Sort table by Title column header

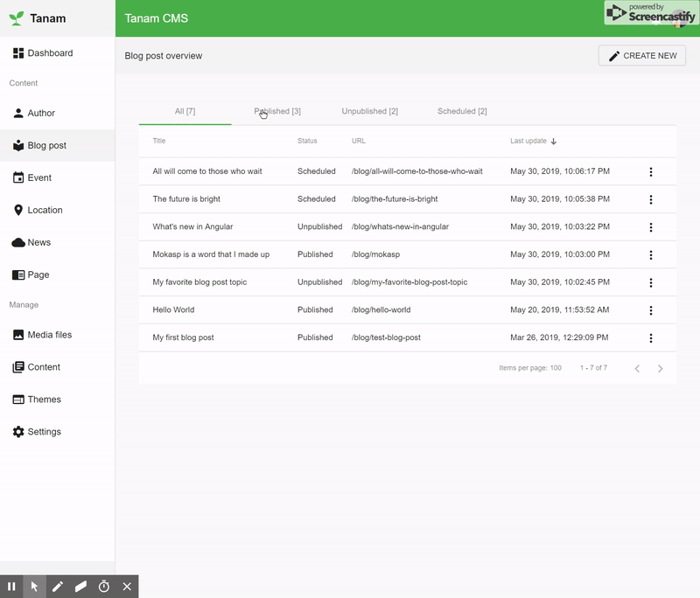pos(159,141)
